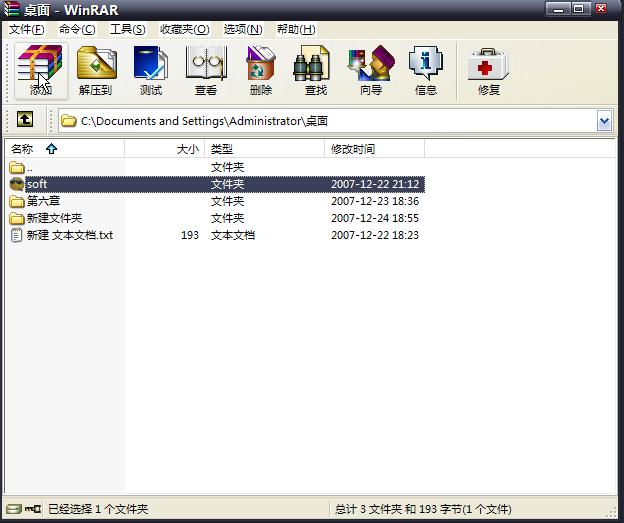Sort by 类型 column header
624x523 pixels.
pos(264,149)
